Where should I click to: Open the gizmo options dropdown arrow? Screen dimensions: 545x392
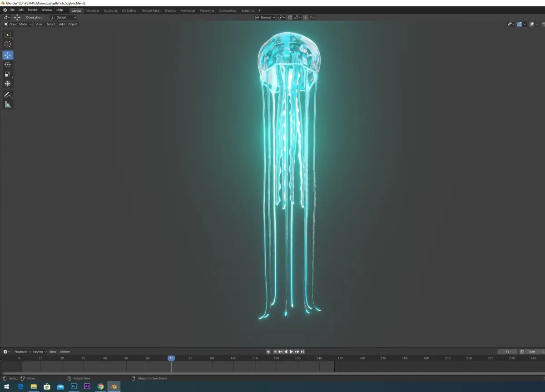coord(525,24)
